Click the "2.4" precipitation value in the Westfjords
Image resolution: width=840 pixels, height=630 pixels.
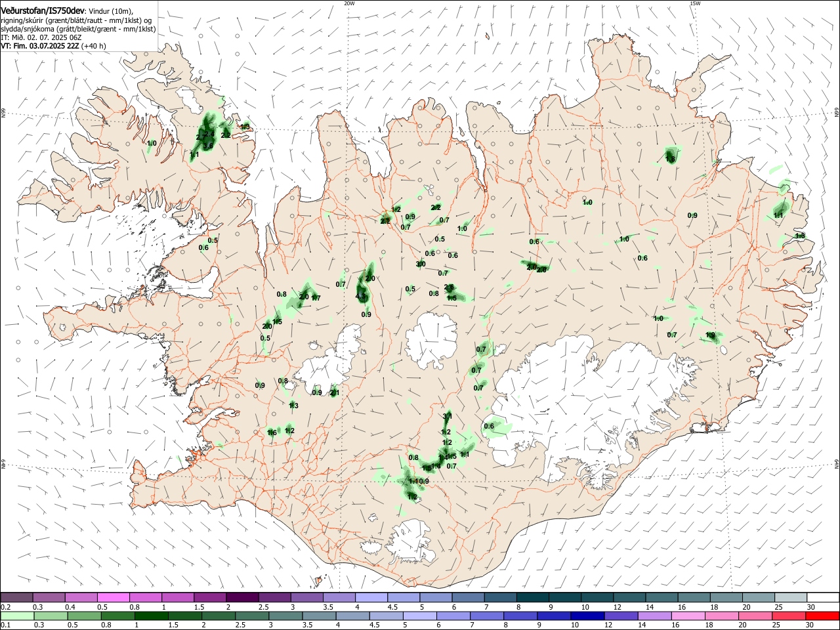point(210,133)
